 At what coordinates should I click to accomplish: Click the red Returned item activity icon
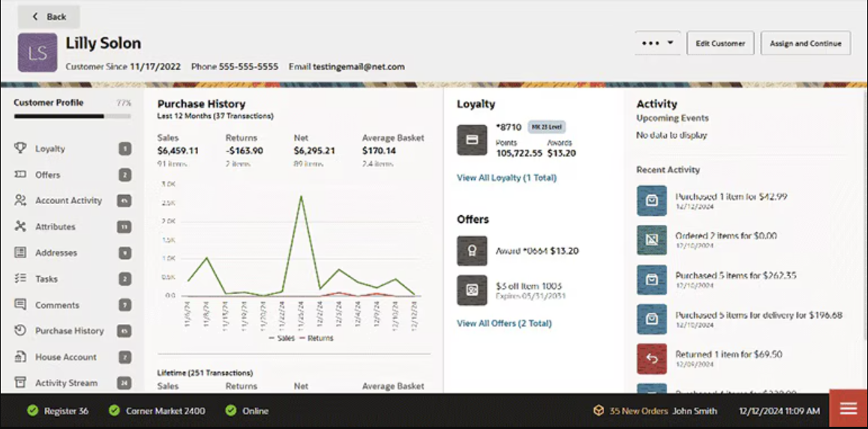[x=651, y=358]
